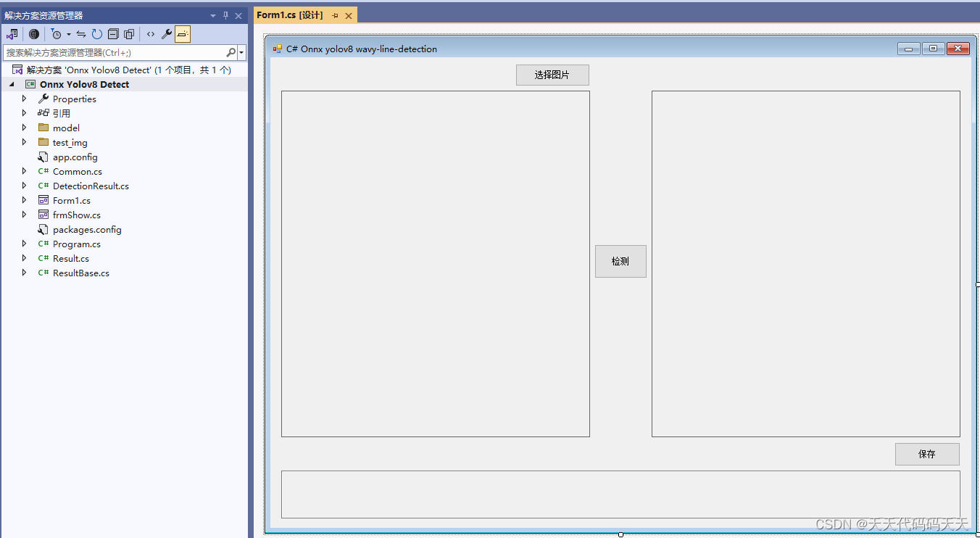Click the Collapse All icon in Solution Explorer toolbar
The image size is (980, 538).
[114, 33]
